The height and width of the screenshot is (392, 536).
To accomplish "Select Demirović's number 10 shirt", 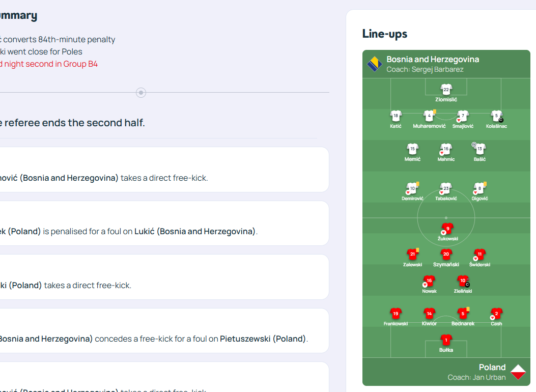I will pos(413,188).
